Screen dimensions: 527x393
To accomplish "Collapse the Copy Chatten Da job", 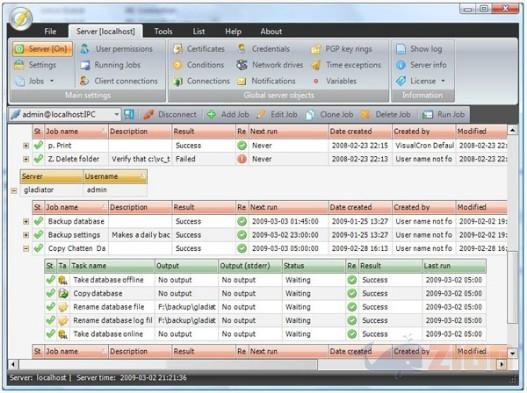I will click(26, 249).
